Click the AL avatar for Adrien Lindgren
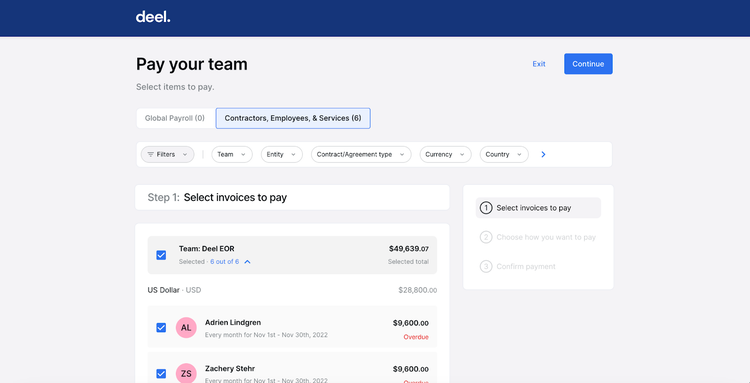 click(186, 328)
